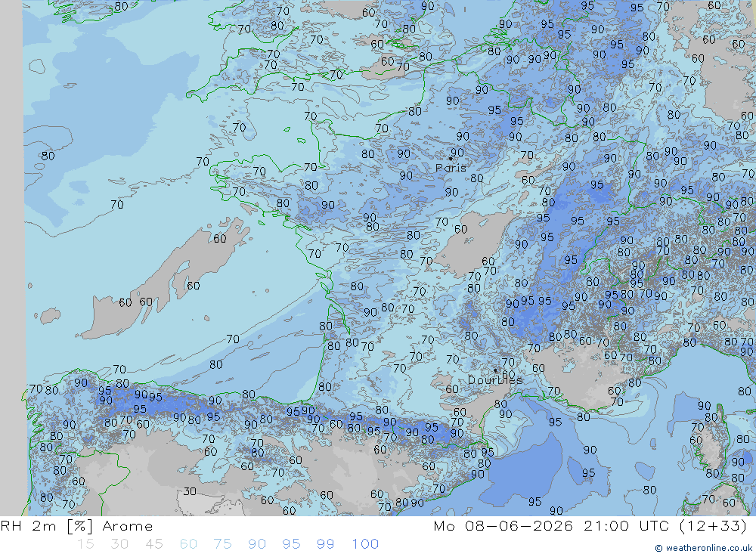Image resolution: width=756 pixels, height=554 pixels.
Task: Click the legend value 95
Action: coord(291,544)
